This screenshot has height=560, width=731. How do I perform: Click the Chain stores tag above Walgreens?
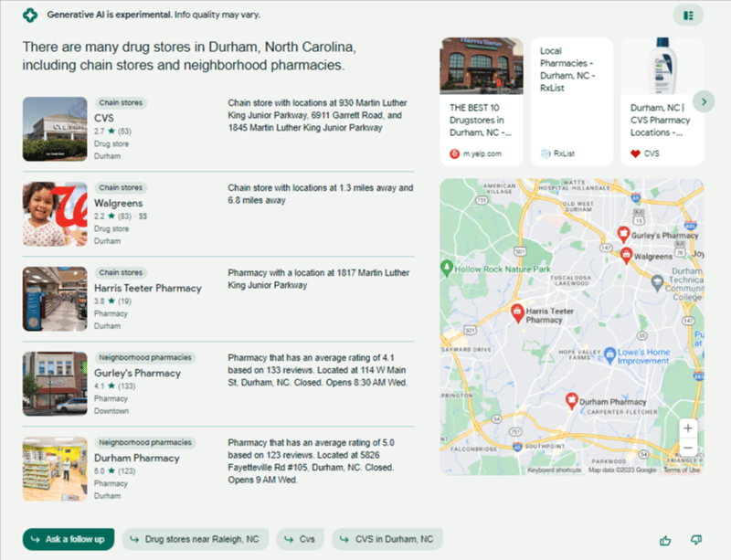point(121,187)
